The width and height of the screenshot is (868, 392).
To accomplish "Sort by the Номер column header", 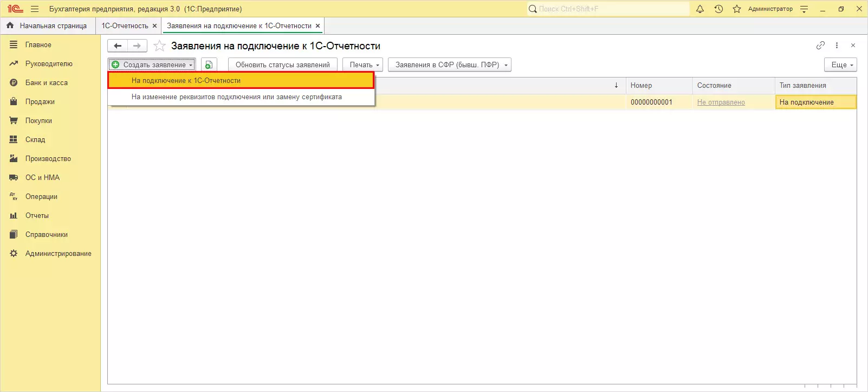I will [659, 86].
